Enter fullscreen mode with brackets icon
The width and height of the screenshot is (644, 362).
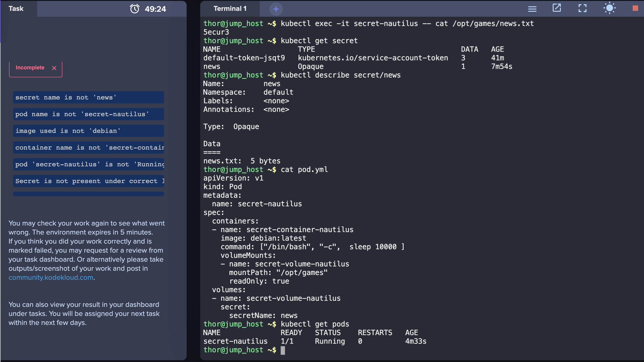582,9
